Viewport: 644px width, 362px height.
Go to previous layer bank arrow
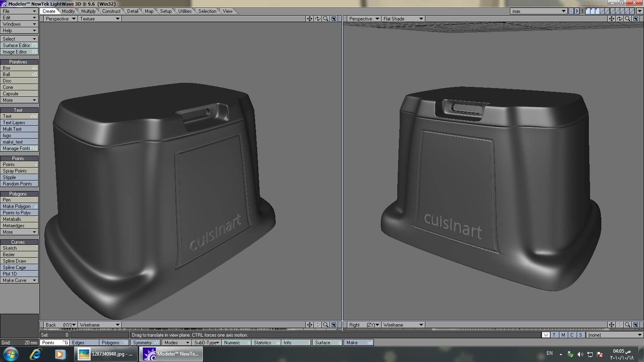(571, 11)
